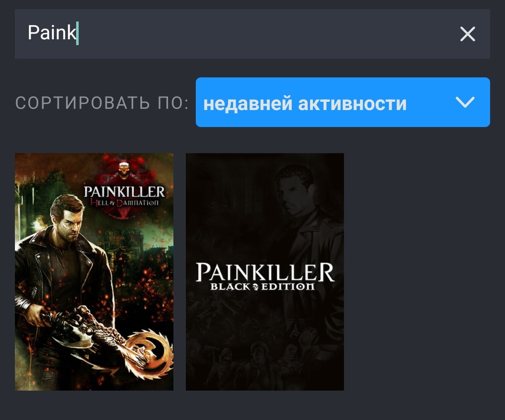Open Painkiller Black Edition game cover
505x420 pixels.
click(x=265, y=272)
